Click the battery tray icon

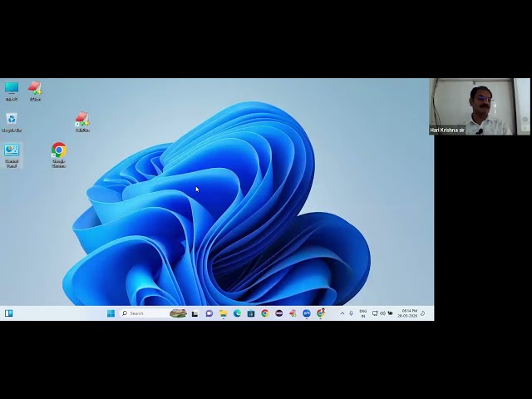click(391, 313)
